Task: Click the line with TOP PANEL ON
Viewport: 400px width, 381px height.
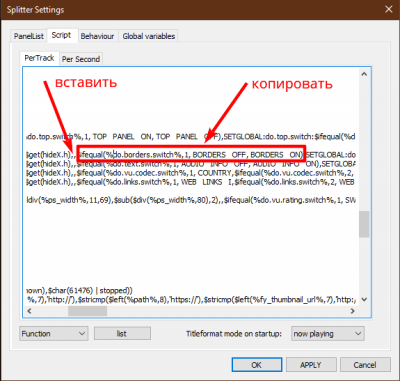Action: tap(191, 136)
